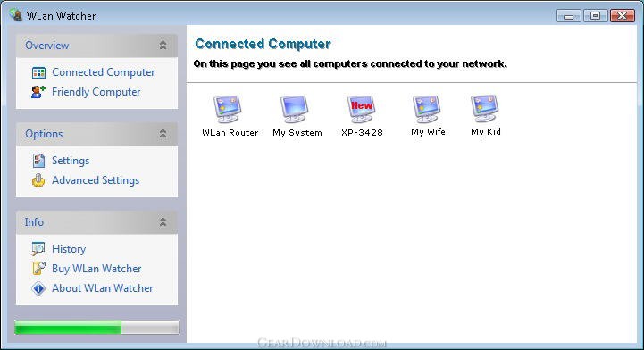This screenshot has height=350, width=644.
Task: Click the Advanced Settings hand icon
Action: coord(38,180)
